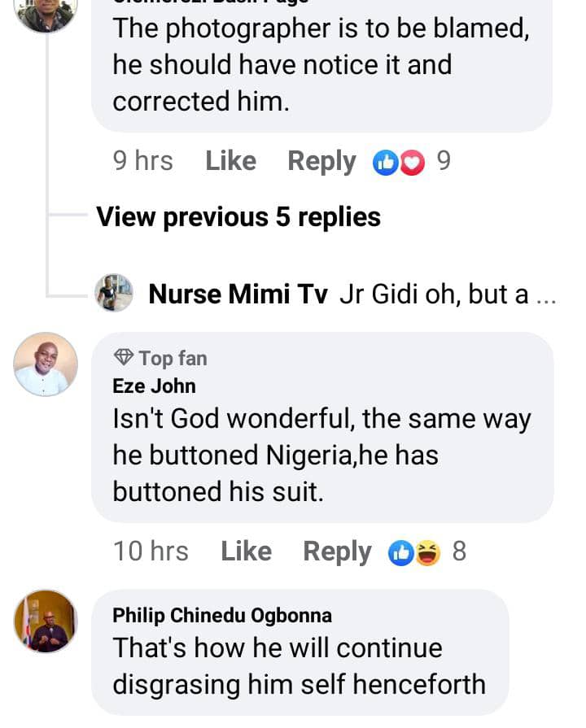Like the photographer blame comment
This screenshot has width=586, height=728.
[x=230, y=161]
